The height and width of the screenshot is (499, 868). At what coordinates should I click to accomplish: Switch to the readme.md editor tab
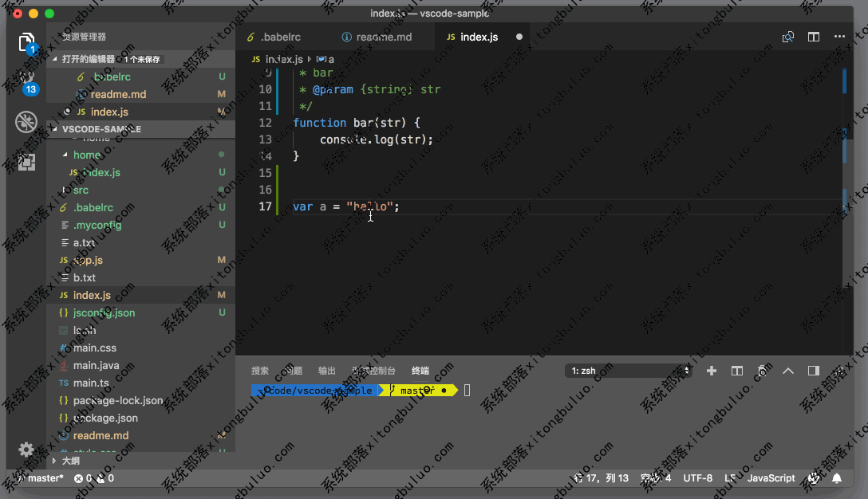click(x=383, y=37)
